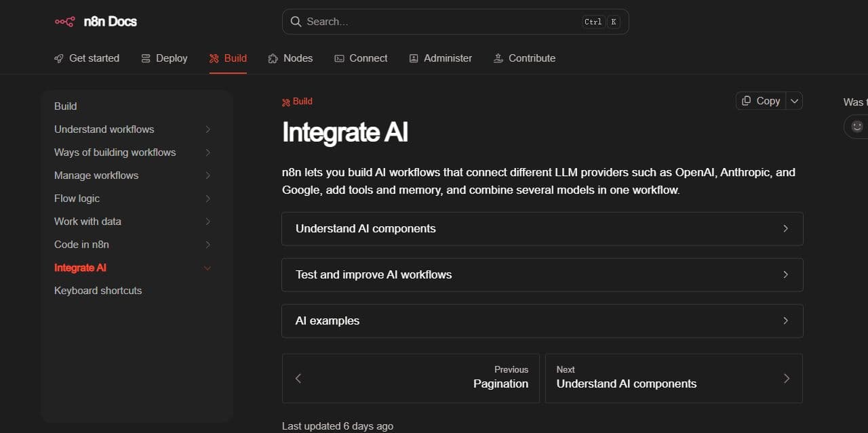Go to the Connect tab

(361, 58)
